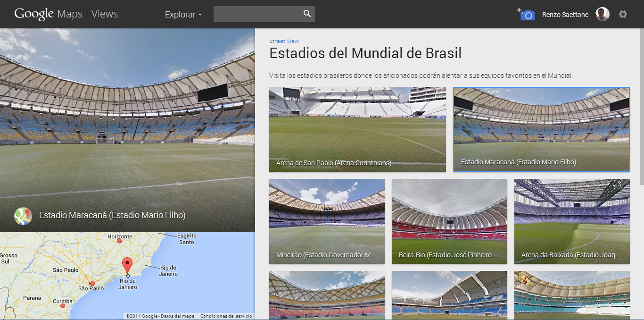
Task: Click the red Rio de Janeiro map pin
Action: pyautogui.click(x=127, y=265)
